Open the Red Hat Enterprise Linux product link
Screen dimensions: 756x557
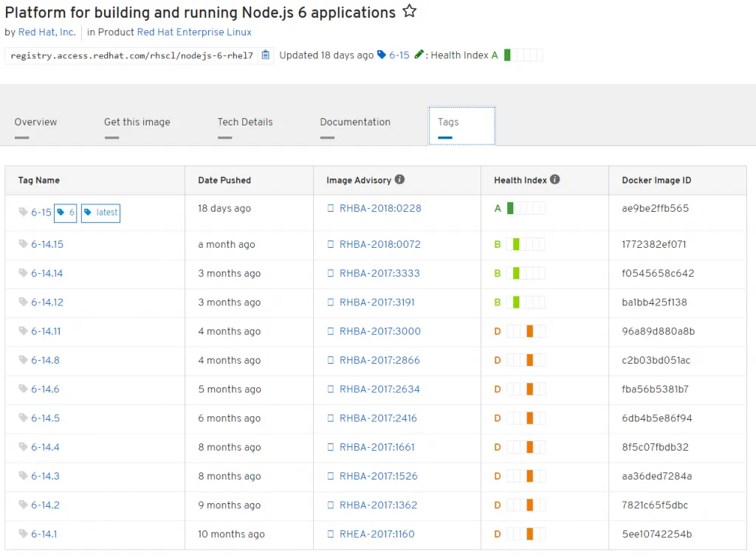point(193,32)
